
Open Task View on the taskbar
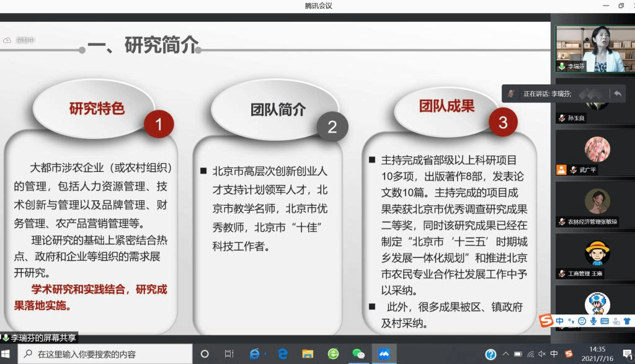pos(229,354)
